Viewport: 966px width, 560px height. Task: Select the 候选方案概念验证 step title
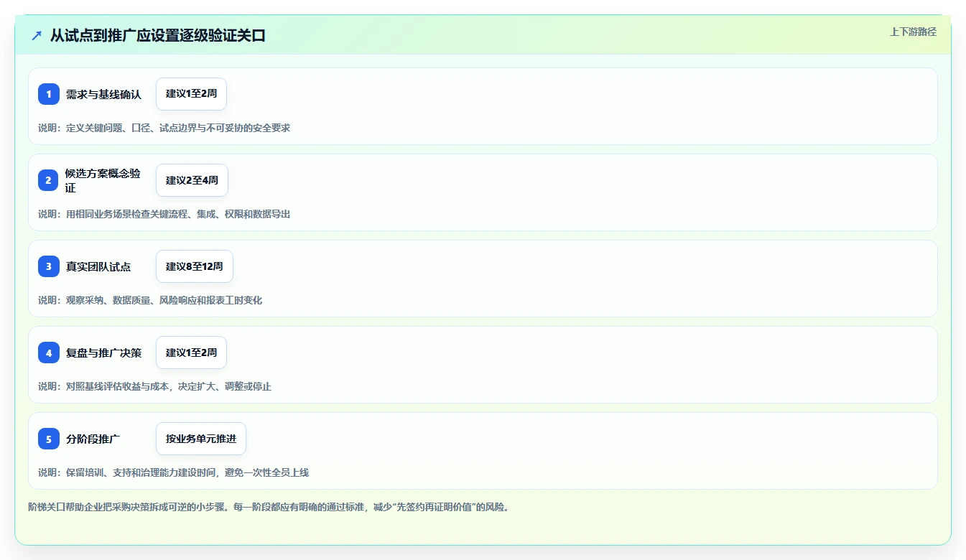[x=104, y=180]
